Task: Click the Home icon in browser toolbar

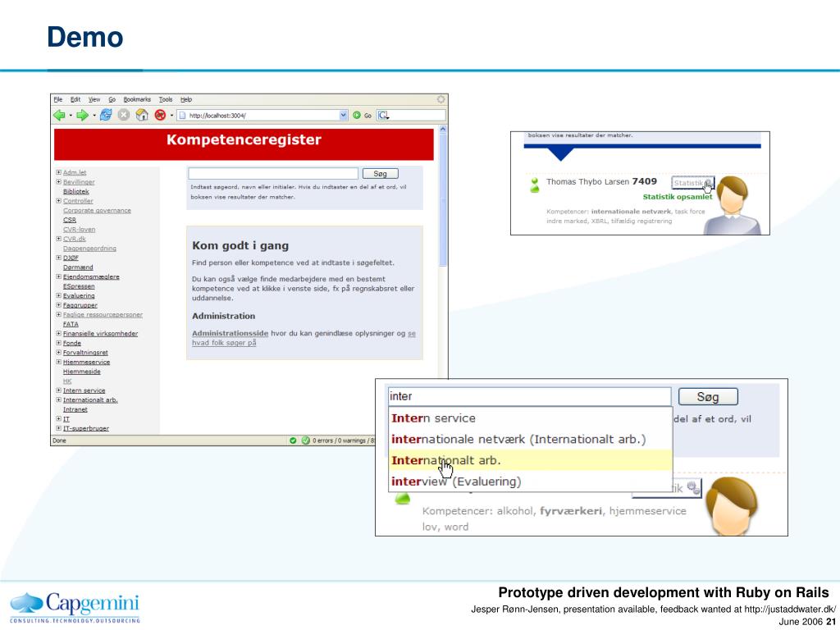Action: [x=142, y=115]
